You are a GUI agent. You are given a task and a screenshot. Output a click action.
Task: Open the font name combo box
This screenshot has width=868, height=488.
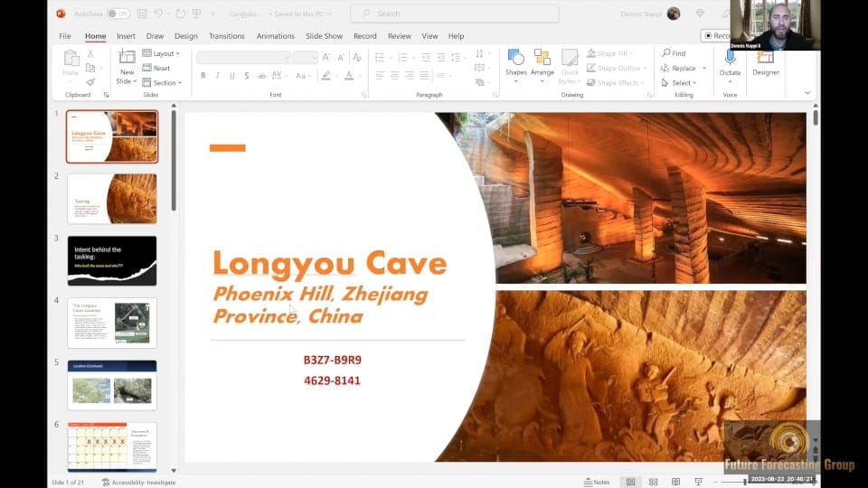pos(243,57)
